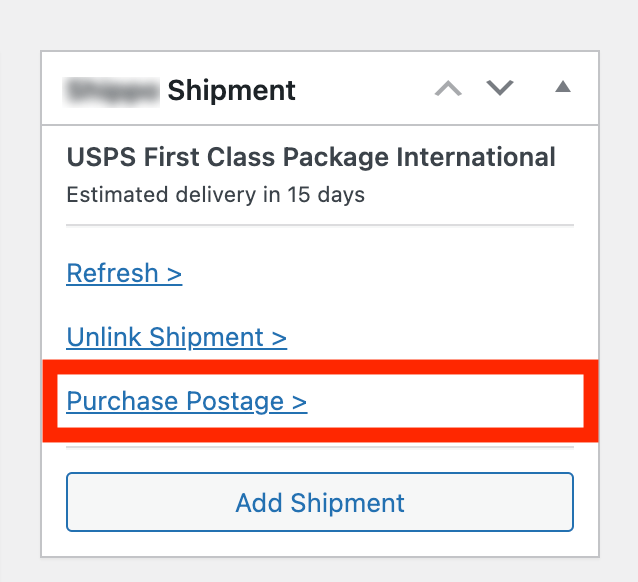The height and width of the screenshot is (582, 638).
Task: Click the Estimated delivery in 15 days text
Action: tap(215, 195)
